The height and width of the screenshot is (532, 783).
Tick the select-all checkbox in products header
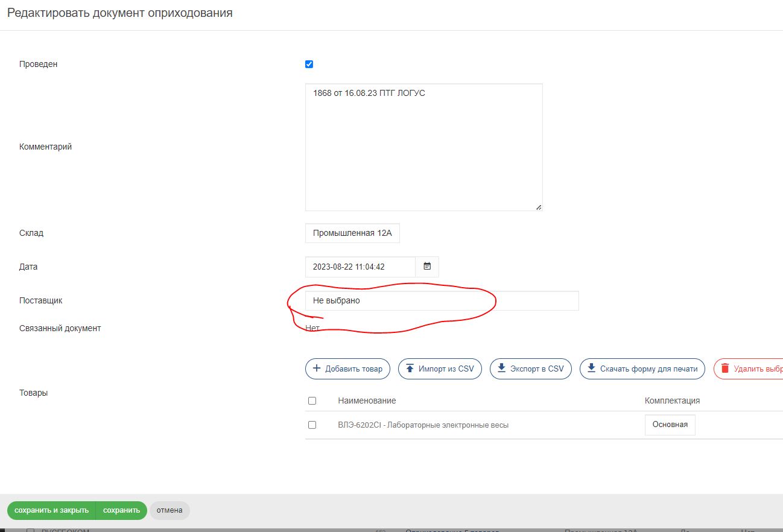312,401
